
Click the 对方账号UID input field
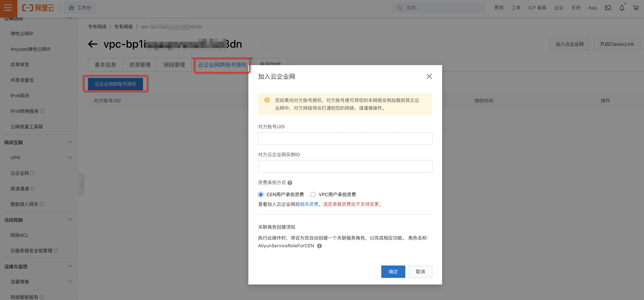click(345, 138)
